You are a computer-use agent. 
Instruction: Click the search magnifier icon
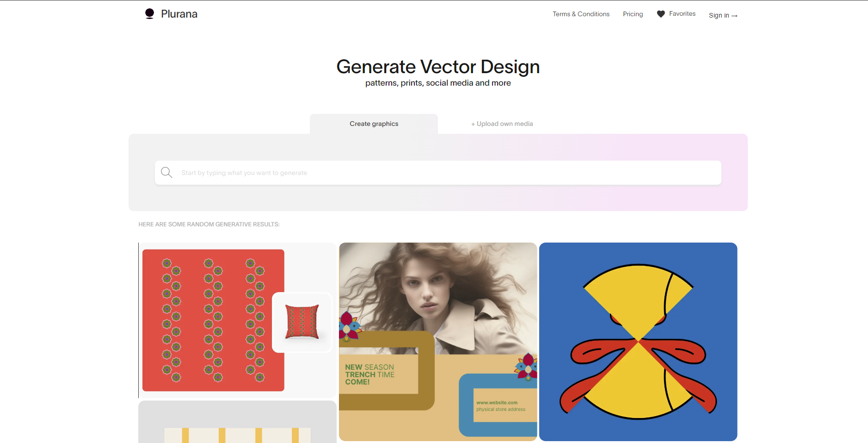coord(166,173)
